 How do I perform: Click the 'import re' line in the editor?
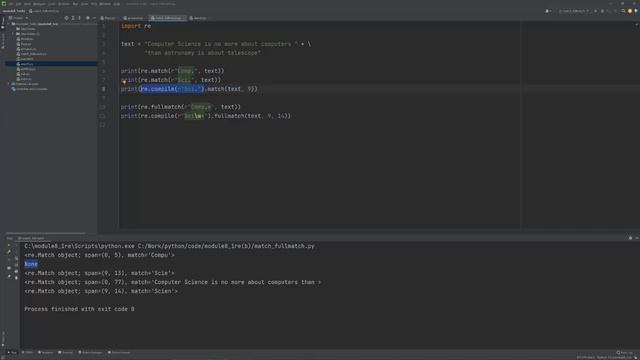click(136, 26)
